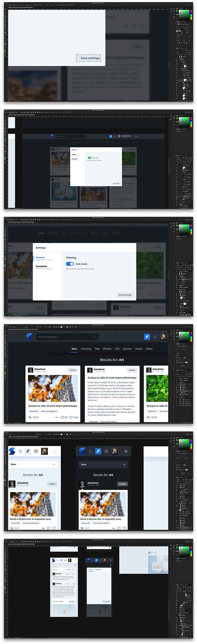Click #werrylongtaghere tag on the light mobile card
Image resolution: width=197 pixels, height=644 pixels.
pyautogui.click(x=31, y=523)
